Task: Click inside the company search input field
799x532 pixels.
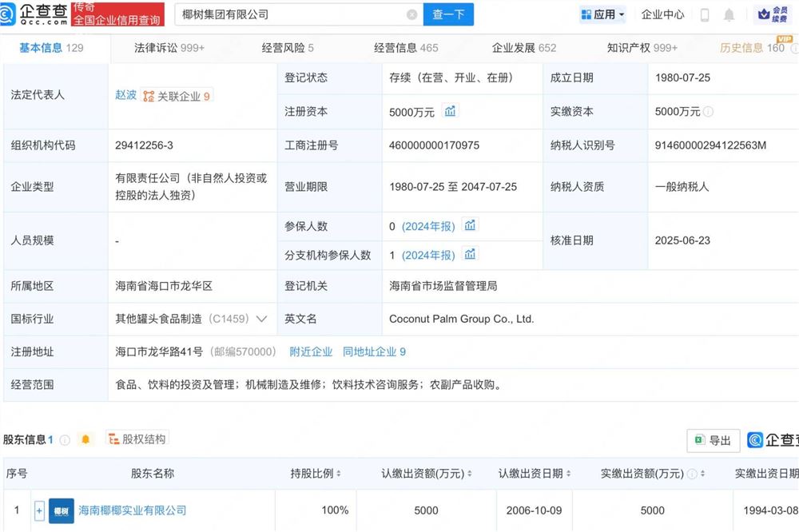Action: 296,14
